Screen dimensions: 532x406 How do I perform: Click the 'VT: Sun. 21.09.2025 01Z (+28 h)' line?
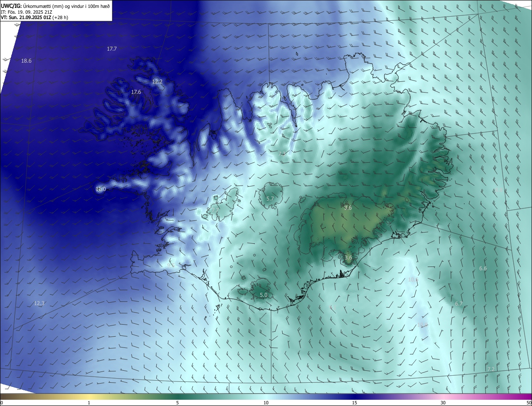click(x=34, y=18)
